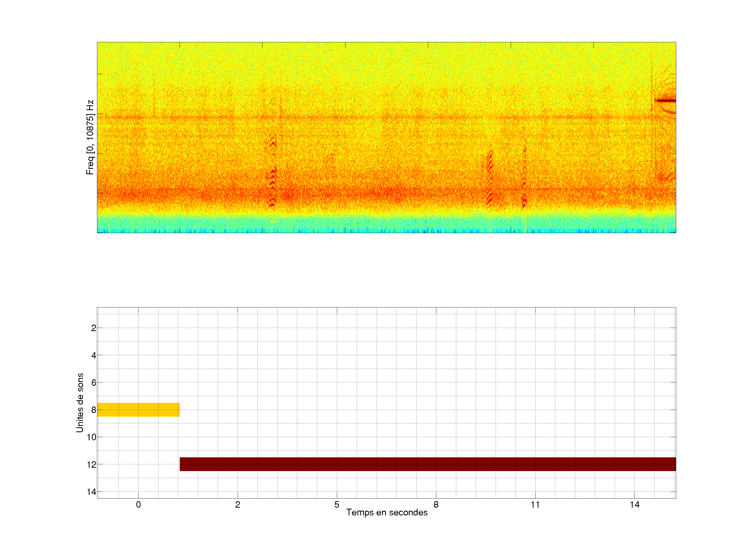The width and height of the screenshot is (747, 560).
Task: Click the y-axis tick label 10
Action: (92, 437)
